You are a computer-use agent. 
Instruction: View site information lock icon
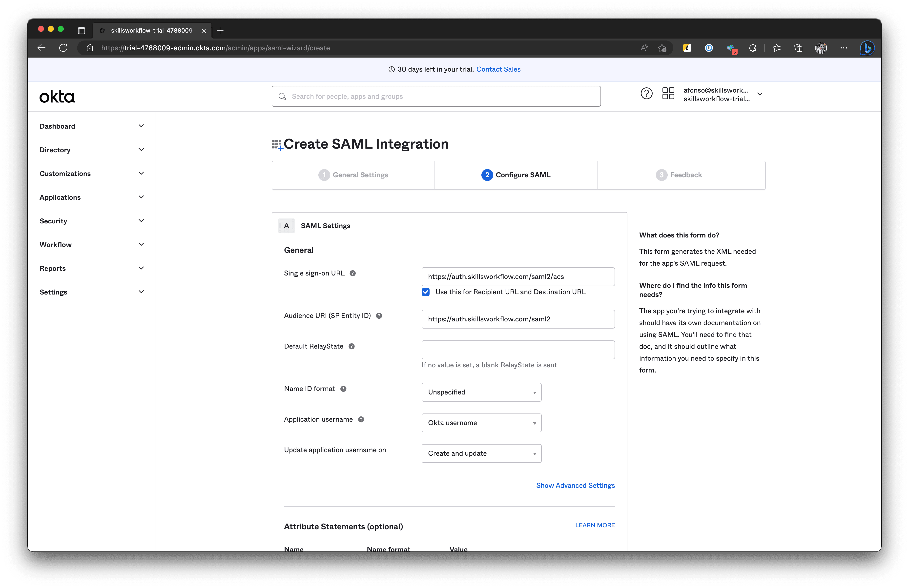click(90, 48)
